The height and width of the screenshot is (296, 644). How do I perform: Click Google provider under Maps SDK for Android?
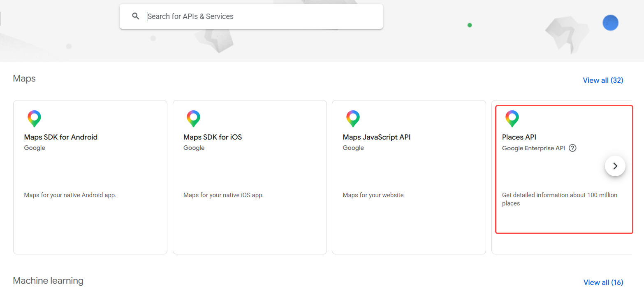35,148
